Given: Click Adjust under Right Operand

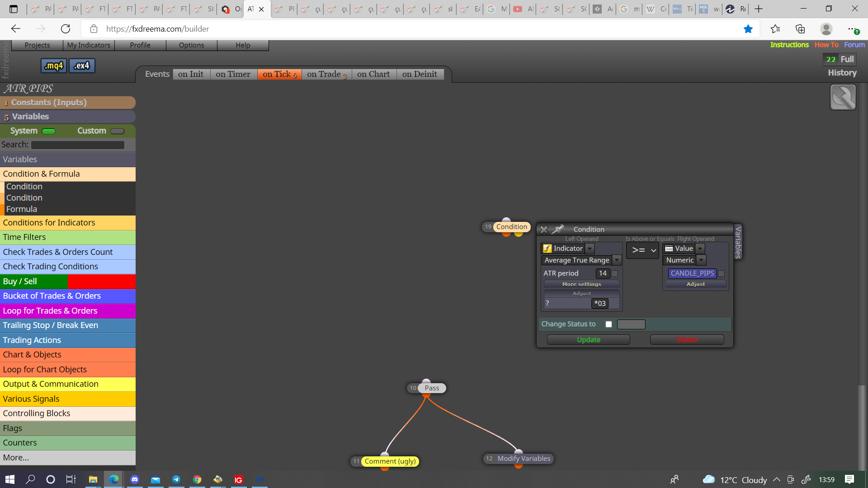Looking at the screenshot, I should (696, 284).
